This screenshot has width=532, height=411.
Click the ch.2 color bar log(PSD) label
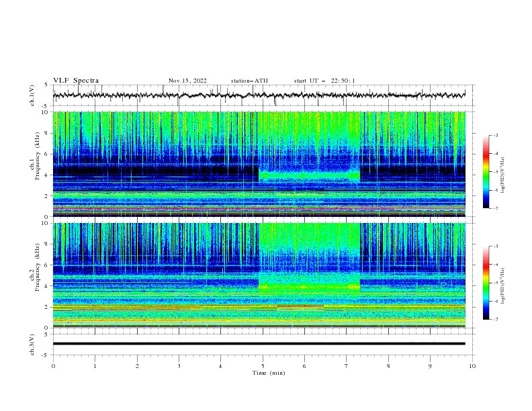tap(503, 286)
